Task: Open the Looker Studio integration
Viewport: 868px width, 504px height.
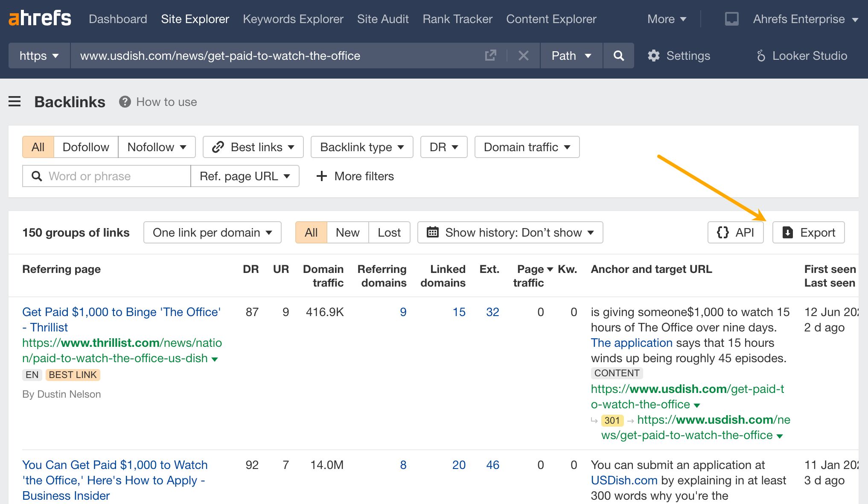Action: point(801,56)
